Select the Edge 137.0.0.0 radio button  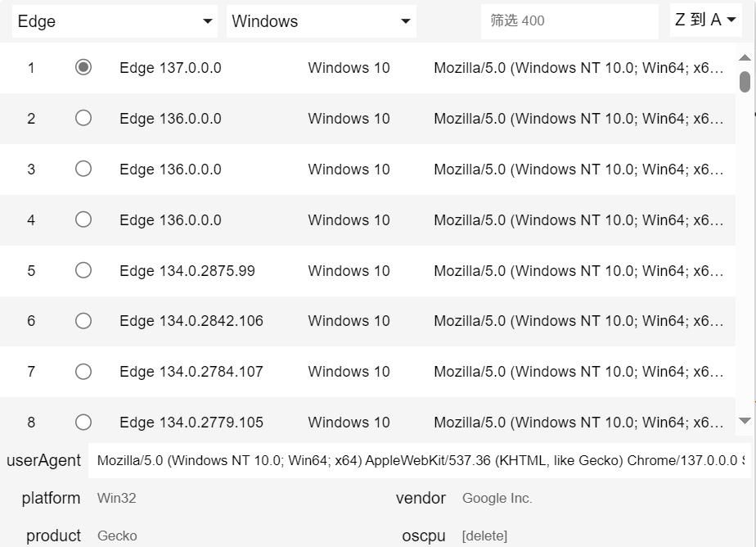coord(83,67)
